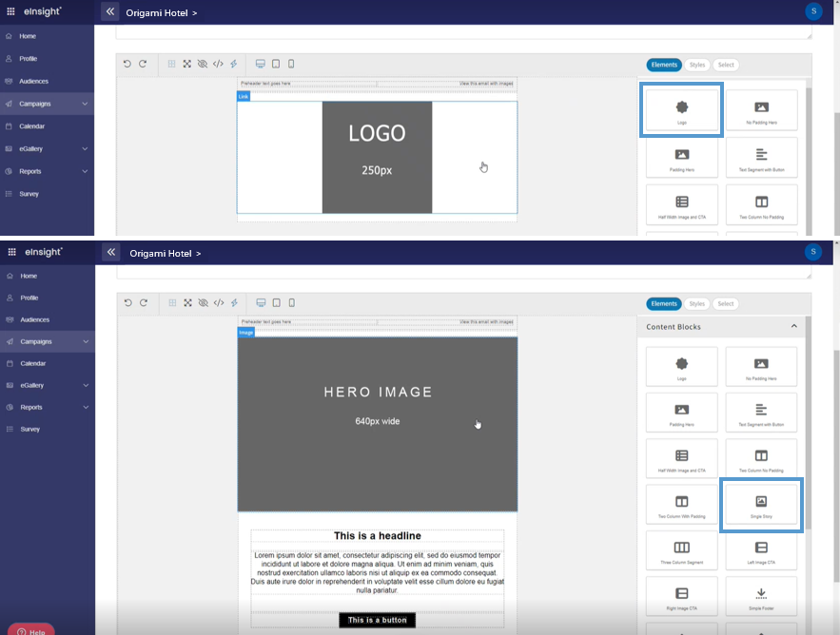Toggle component outlines in the lower toolbar

172,302
